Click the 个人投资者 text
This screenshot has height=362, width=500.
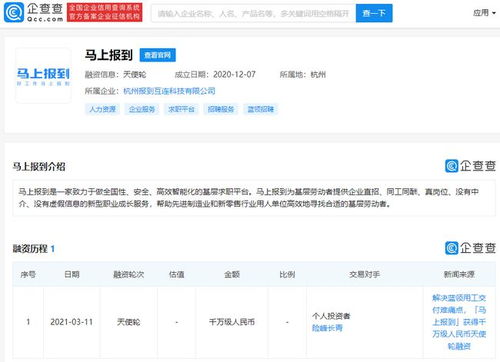[x=331, y=316]
